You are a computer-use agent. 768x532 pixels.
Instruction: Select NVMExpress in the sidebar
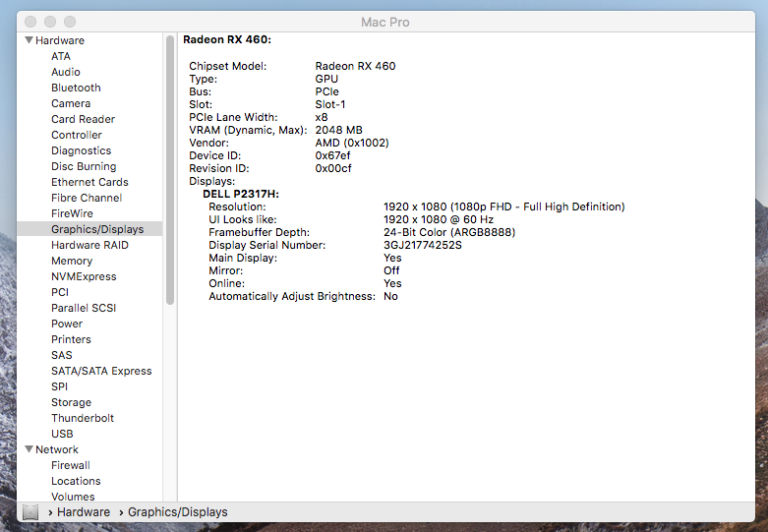pyautogui.click(x=84, y=276)
